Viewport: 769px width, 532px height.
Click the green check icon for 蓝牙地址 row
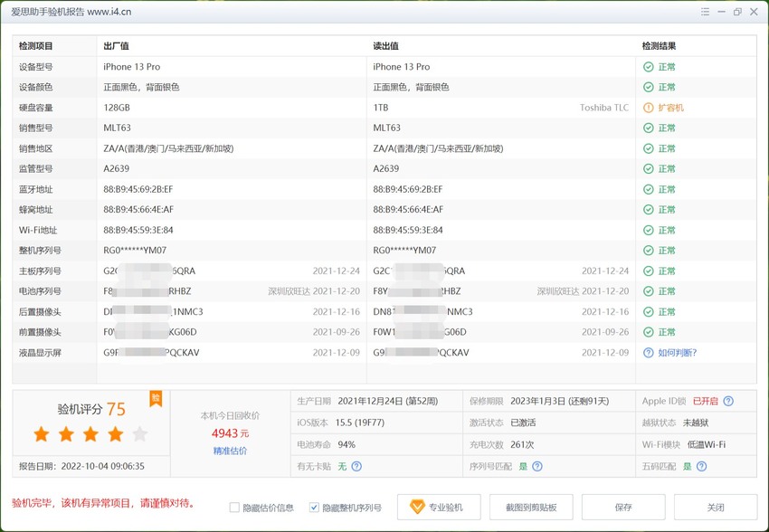[649, 189]
